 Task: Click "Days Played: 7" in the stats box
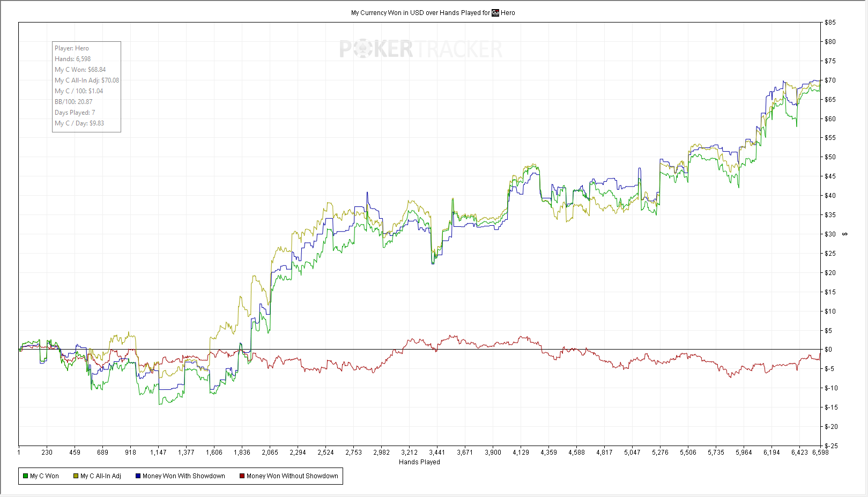point(75,113)
